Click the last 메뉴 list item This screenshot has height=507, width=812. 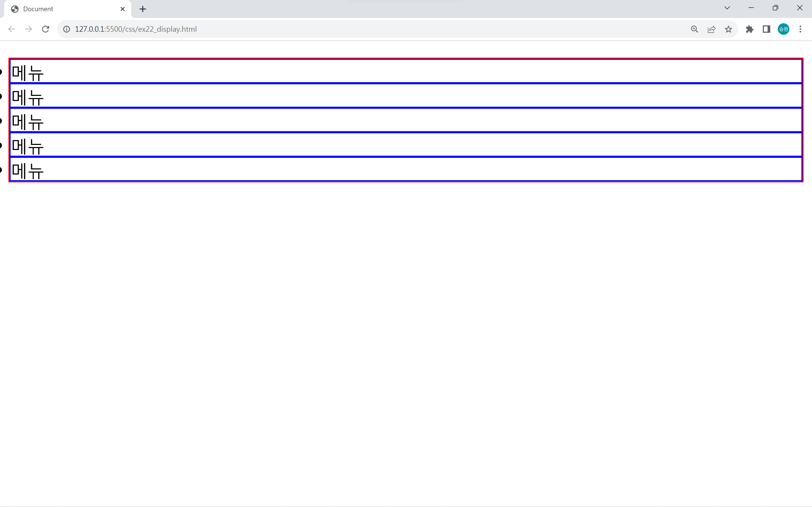tap(28, 170)
